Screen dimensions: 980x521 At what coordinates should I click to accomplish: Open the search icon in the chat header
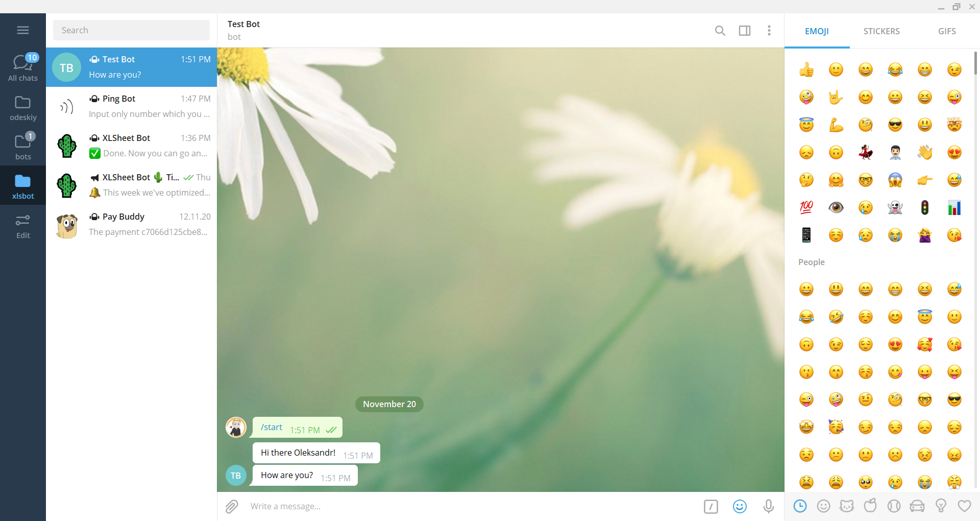pos(720,31)
